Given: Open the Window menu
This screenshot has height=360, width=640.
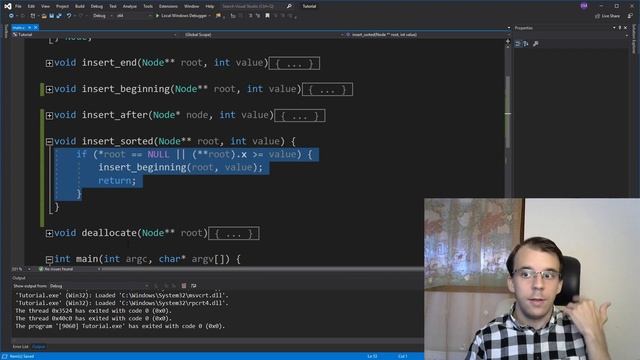Looking at the screenshot, I should tap(191, 7).
